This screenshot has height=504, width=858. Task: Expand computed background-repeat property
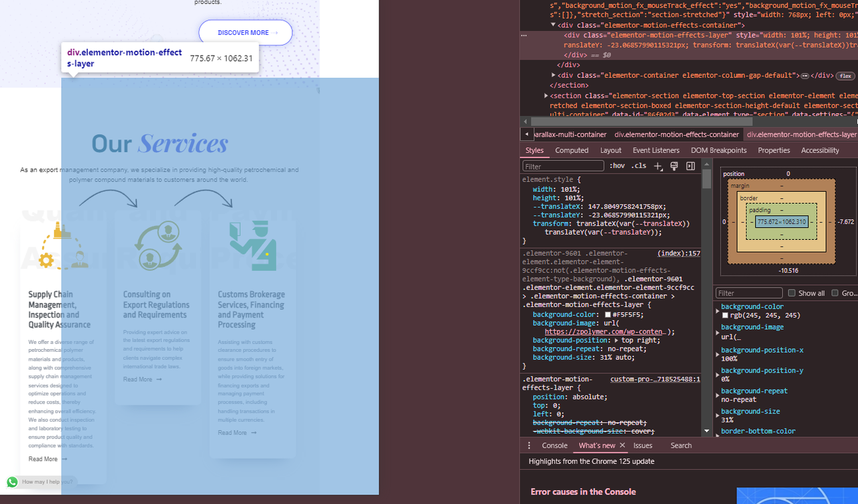(x=718, y=395)
